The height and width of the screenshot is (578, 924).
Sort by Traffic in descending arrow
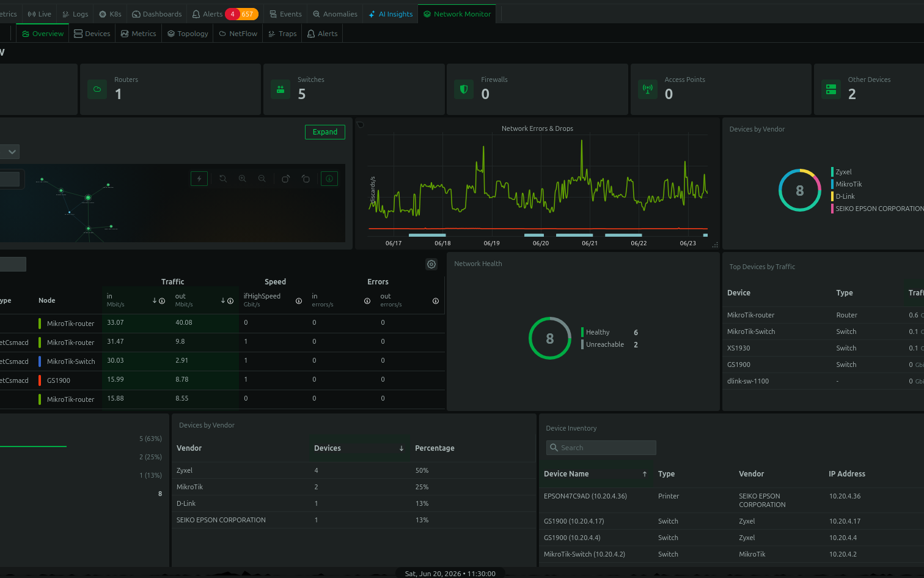point(155,301)
